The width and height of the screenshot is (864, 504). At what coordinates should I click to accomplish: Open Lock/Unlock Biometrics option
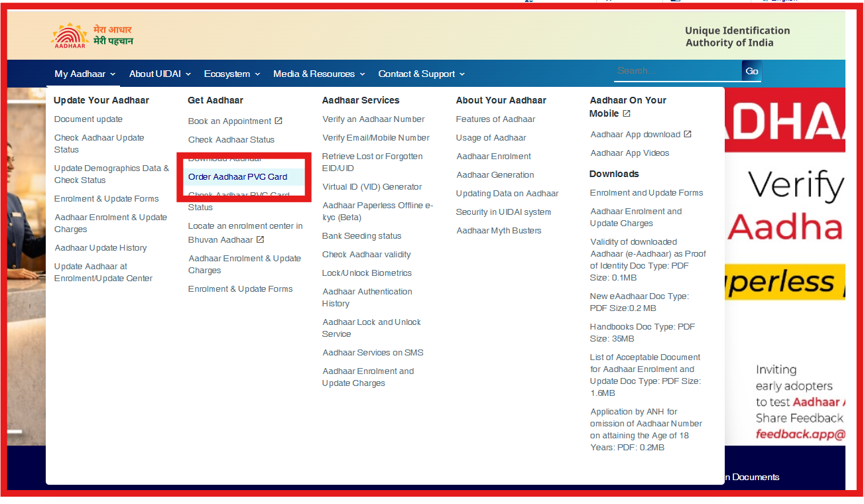point(367,273)
